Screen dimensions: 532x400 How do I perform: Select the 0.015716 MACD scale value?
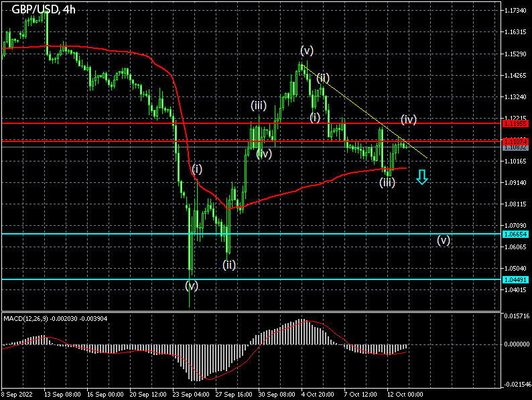pyautogui.click(x=516, y=316)
